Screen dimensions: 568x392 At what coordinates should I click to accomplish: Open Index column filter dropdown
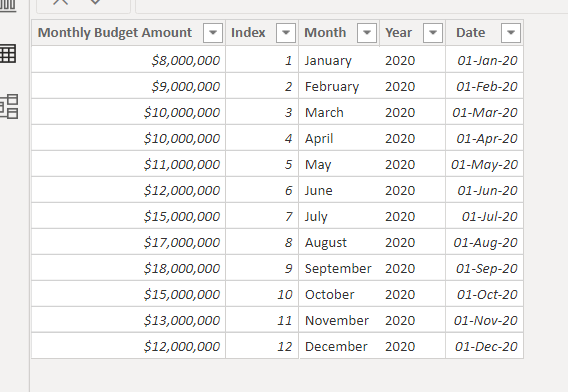286,33
